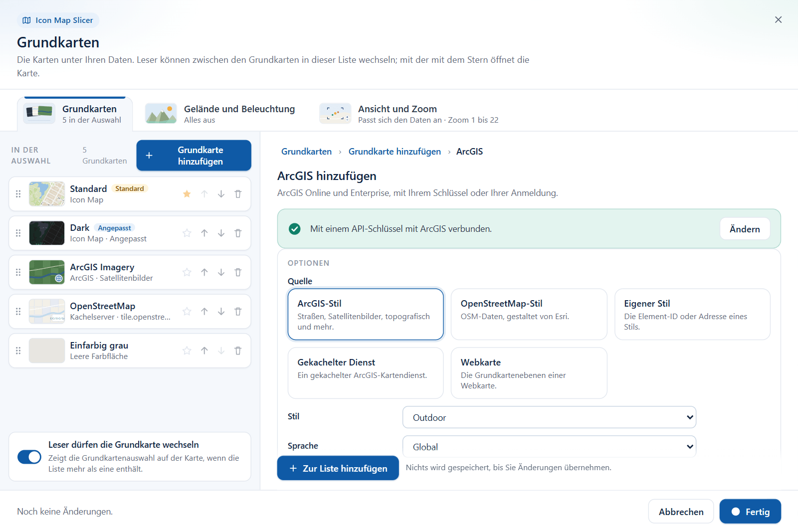Open the Stil dropdown showing Outdoor

(549, 417)
